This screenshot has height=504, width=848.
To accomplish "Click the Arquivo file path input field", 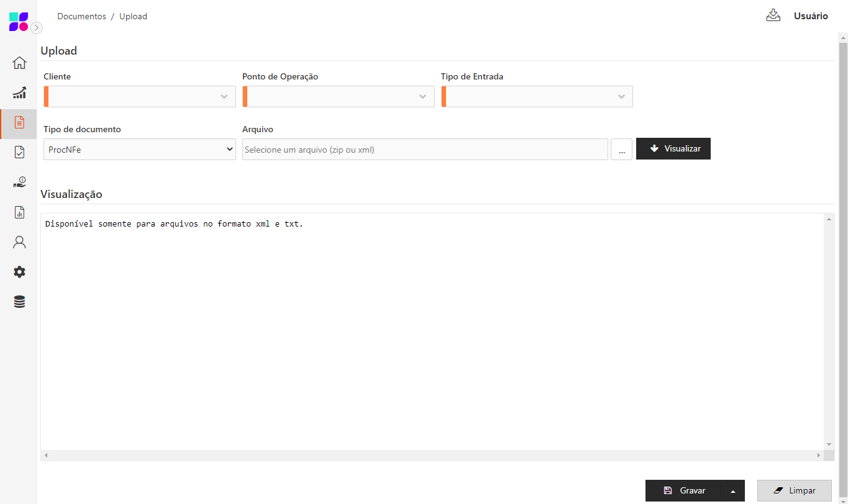I will pos(425,150).
